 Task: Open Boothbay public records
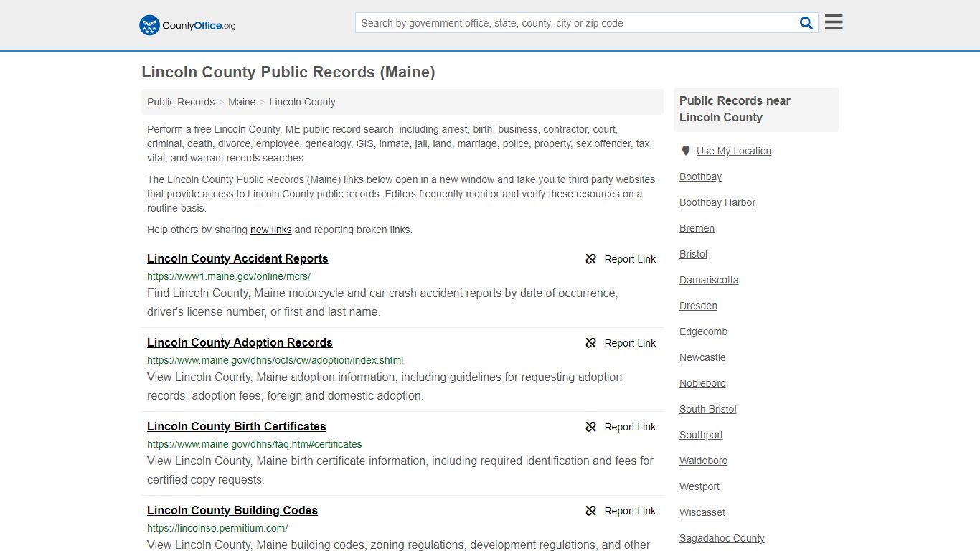click(x=700, y=176)
